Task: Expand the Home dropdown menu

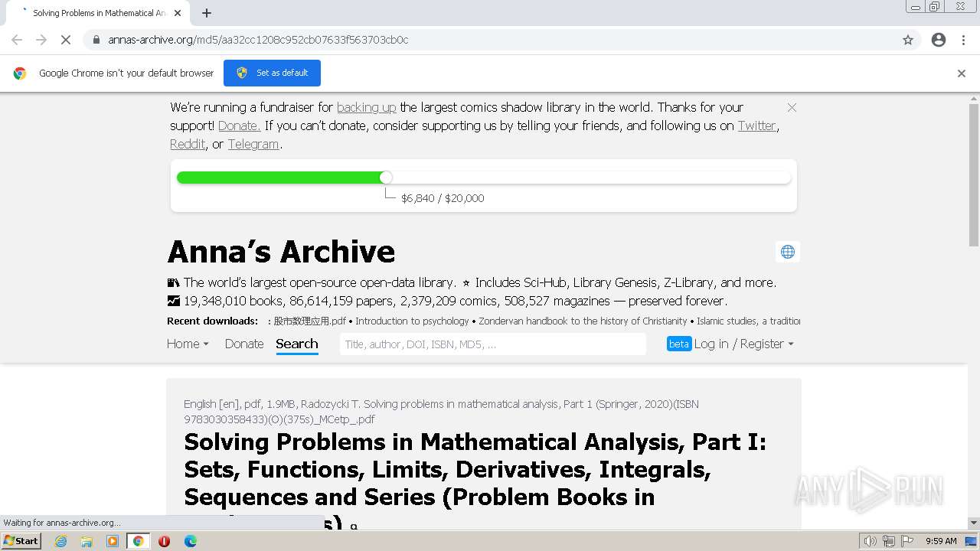Action: pyautogui.click(x=188, y=344)
